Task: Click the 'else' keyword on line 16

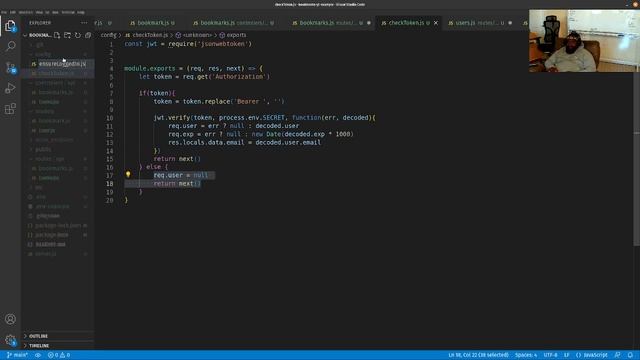Action: click(153, 167)
